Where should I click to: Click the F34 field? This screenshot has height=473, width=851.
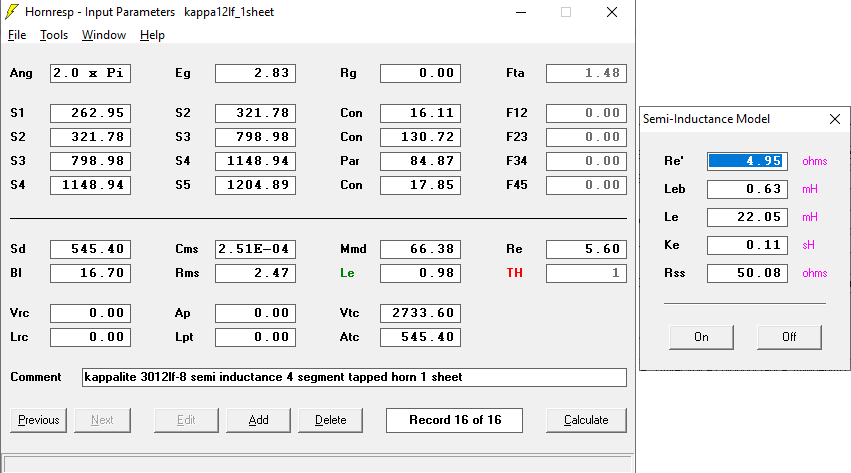tap(586, 161)
